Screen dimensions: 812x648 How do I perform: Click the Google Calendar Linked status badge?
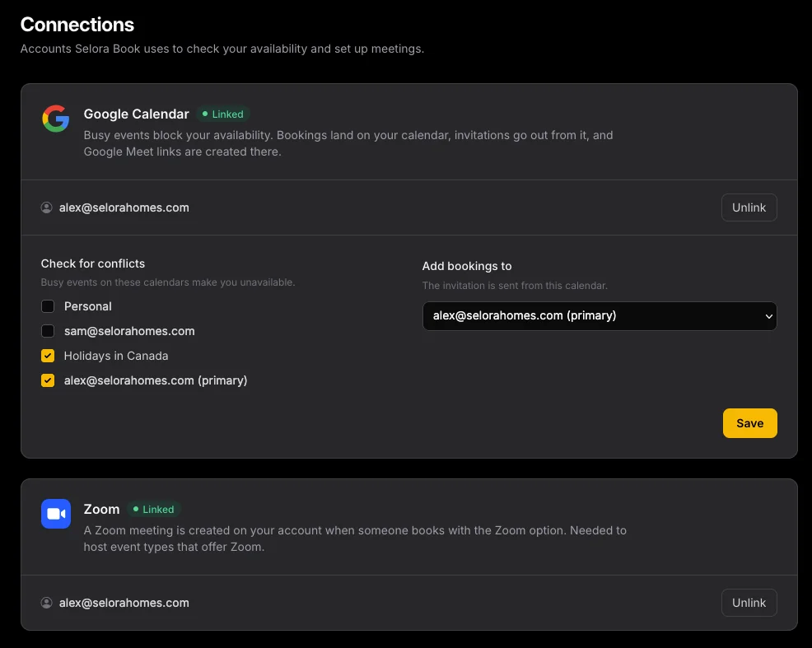pyautogui.click(x=222, y=114)
